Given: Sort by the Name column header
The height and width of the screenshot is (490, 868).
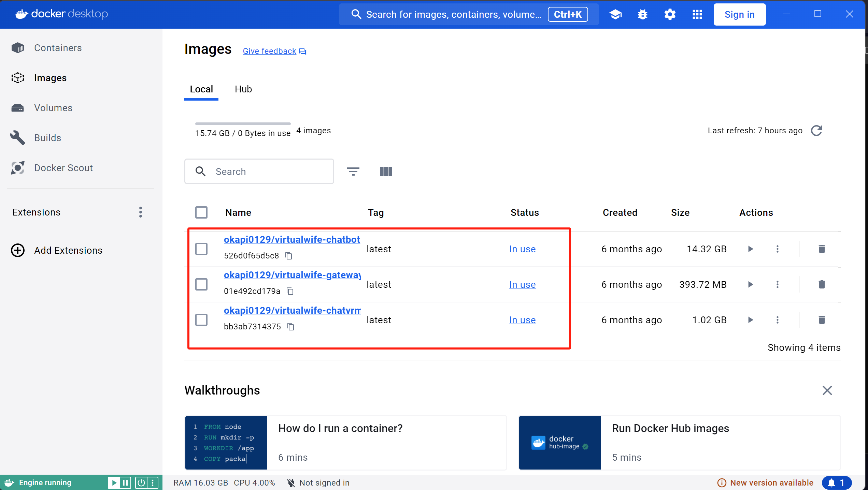Looking at the screenshot, I should 238,212.
